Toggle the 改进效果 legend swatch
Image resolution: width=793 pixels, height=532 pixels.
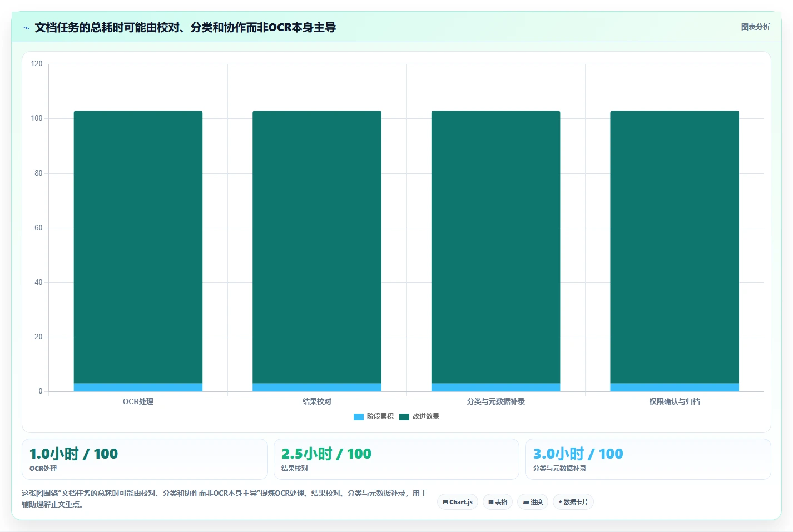pos(404,416)
